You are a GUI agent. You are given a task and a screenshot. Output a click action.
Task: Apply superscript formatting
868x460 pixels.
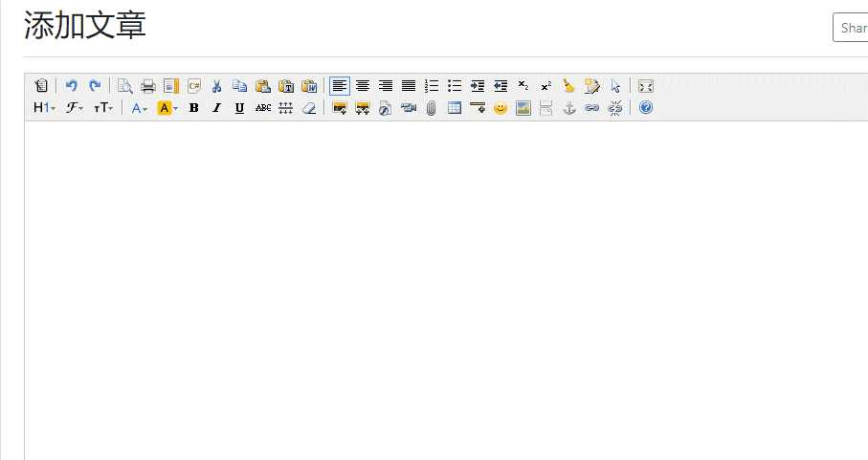546,86
